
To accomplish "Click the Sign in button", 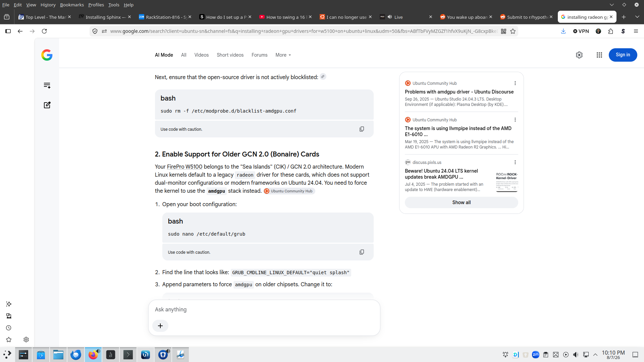I will click(x=623, y=55).
